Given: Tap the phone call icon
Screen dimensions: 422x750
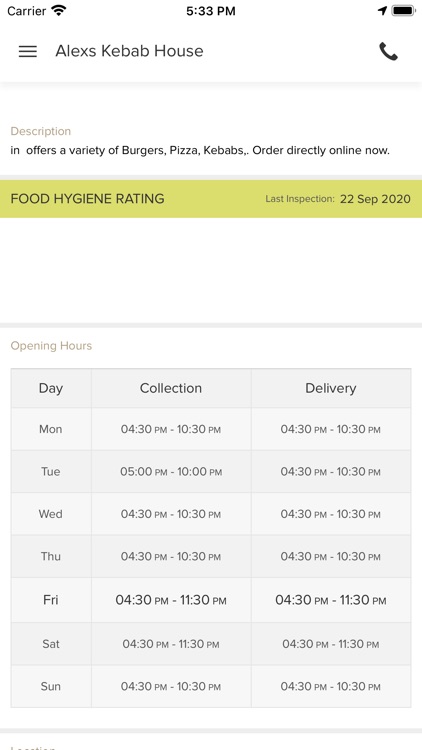Looking at the screenshot, I should (x=388, y=51).
